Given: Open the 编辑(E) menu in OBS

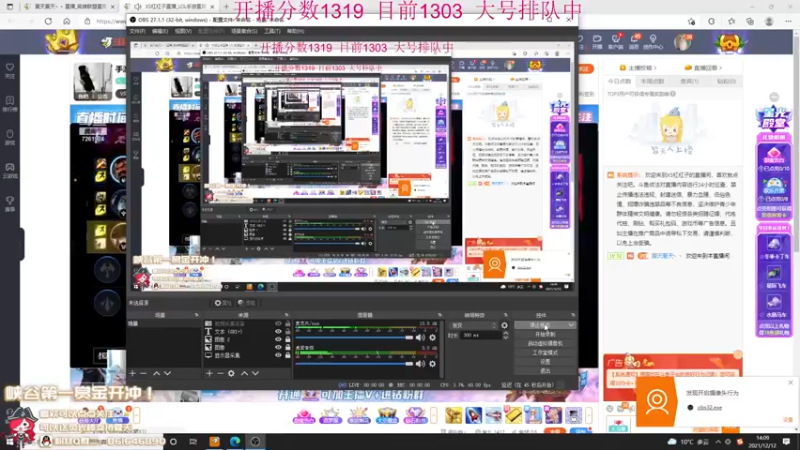Looking at the screenshot, I should (160, 31).
